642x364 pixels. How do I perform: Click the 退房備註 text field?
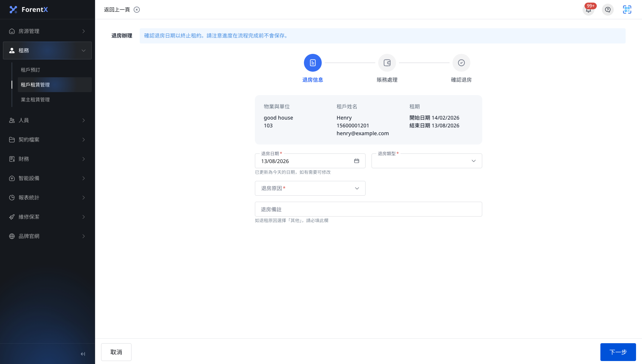pos(369,209)
